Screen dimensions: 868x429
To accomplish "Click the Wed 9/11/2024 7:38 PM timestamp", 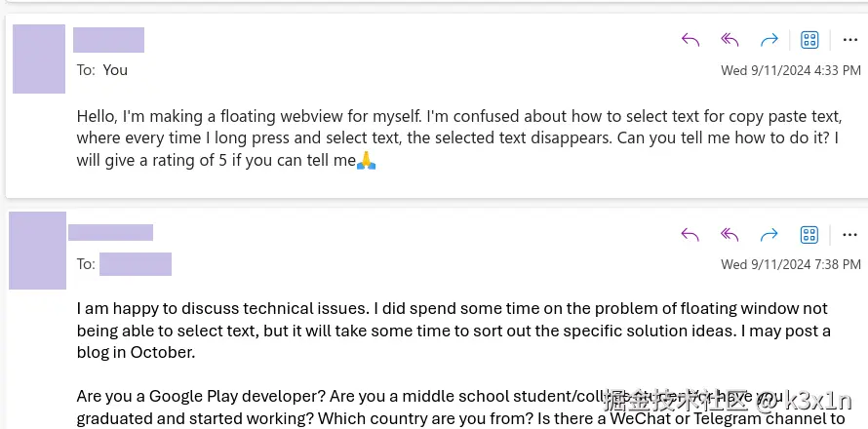I will (790, 264).
